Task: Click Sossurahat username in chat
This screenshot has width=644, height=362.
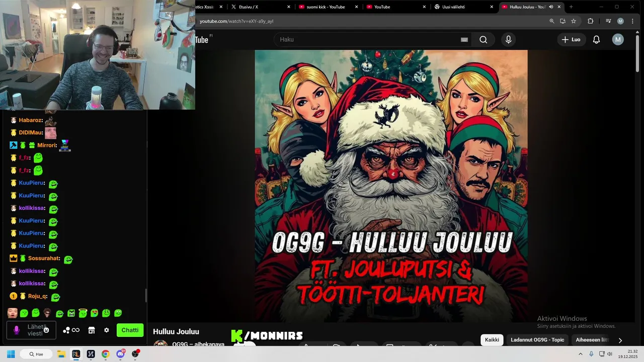Action: point(44,258)
